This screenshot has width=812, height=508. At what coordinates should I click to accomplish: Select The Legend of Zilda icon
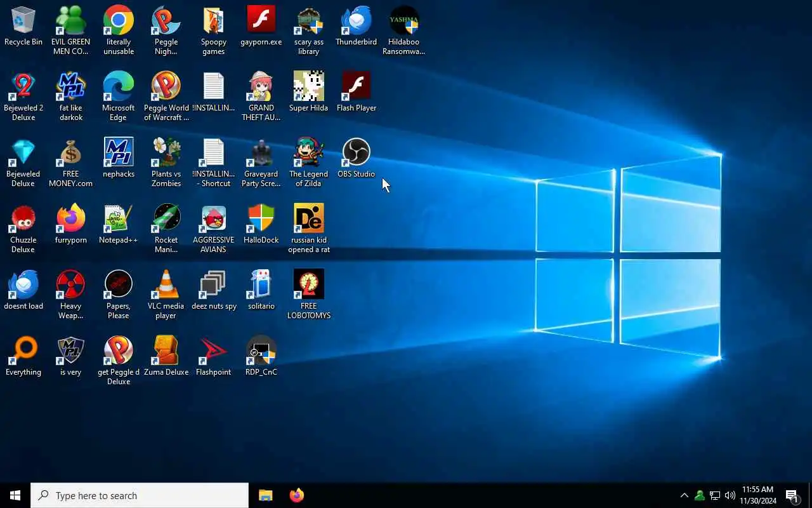(309, 163)
